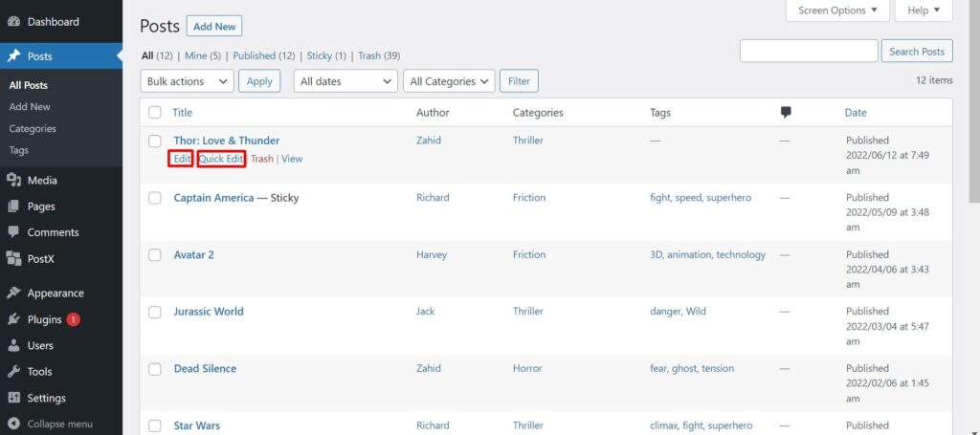Open All Posts submenu item
Viewport: 980px width, 435px height.
click(28, 85)
